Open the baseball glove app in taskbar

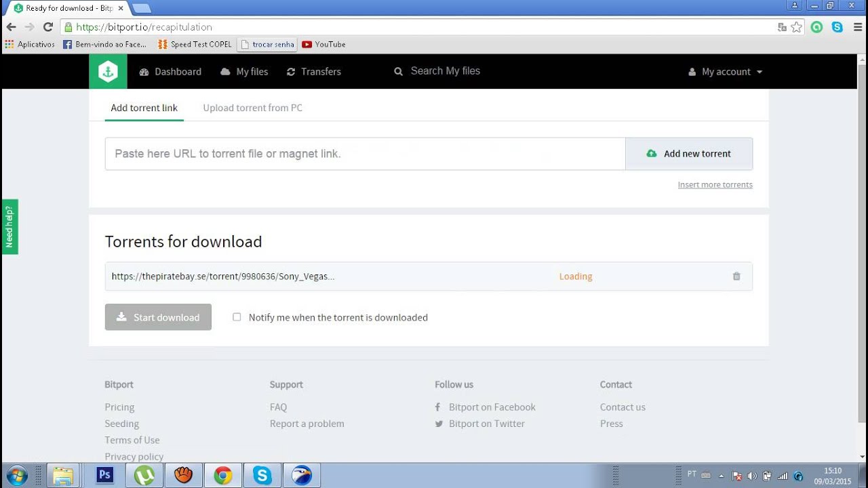click(x=184, y=475)
